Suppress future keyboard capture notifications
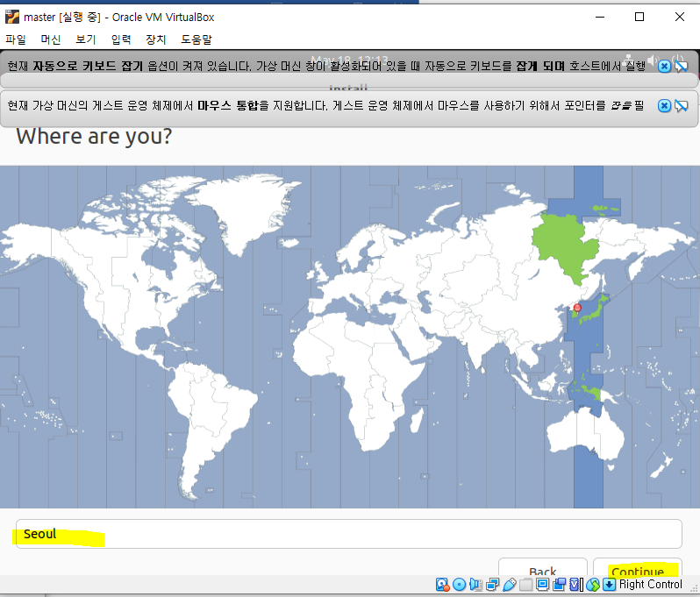The width and height of the screenshot is (700, 597). pos(681,66)
